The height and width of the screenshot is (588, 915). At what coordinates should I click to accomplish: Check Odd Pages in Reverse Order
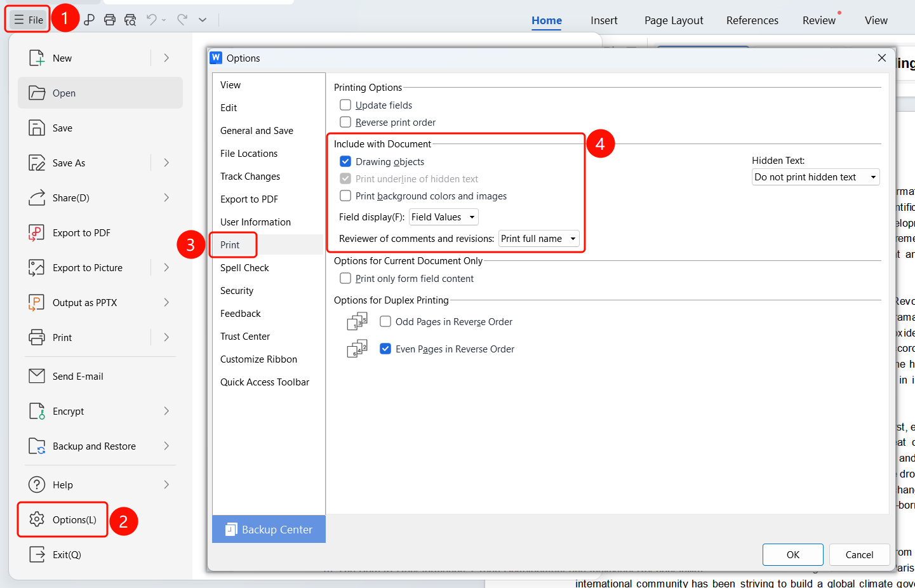(x=385, y=321)
